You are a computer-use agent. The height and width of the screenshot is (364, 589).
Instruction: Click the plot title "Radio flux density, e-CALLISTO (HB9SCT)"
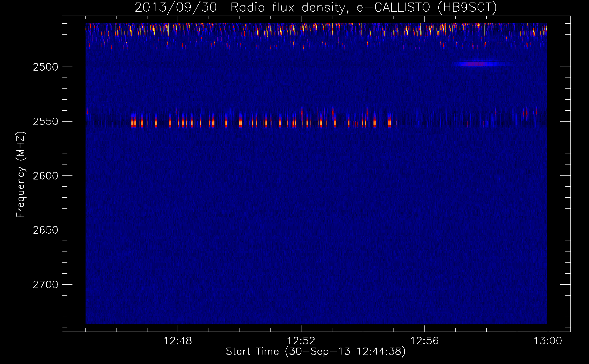point(364,7)
